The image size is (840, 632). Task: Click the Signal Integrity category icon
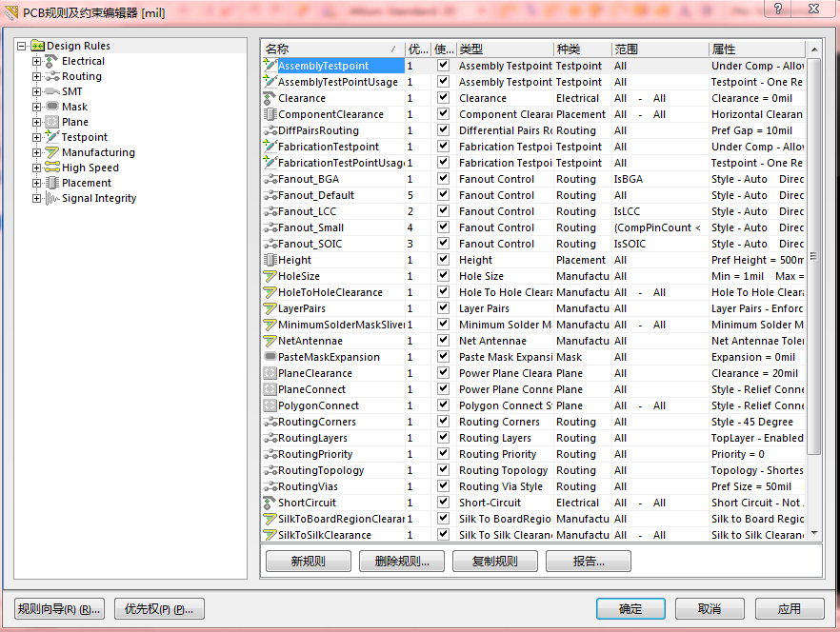click(x=51, y=198)
